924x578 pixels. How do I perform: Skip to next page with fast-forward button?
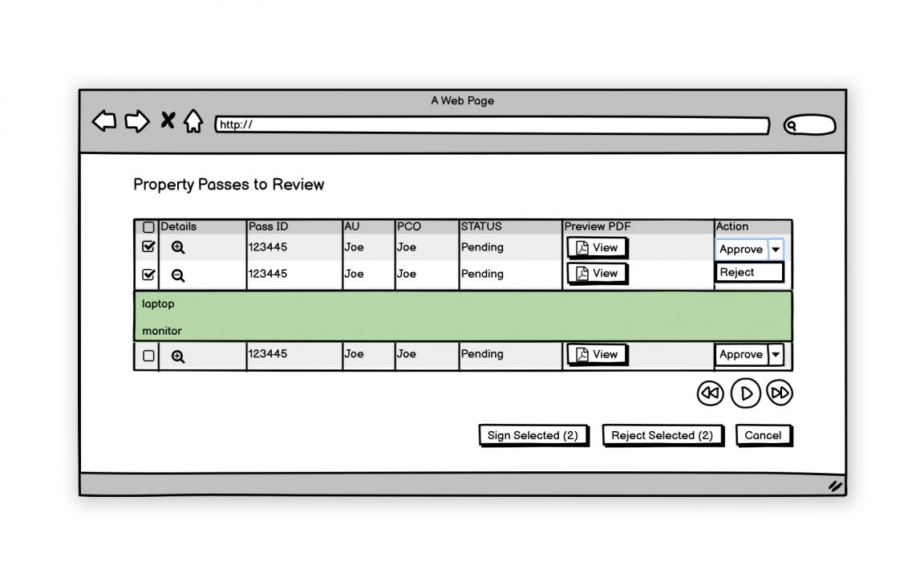point(780,393)
